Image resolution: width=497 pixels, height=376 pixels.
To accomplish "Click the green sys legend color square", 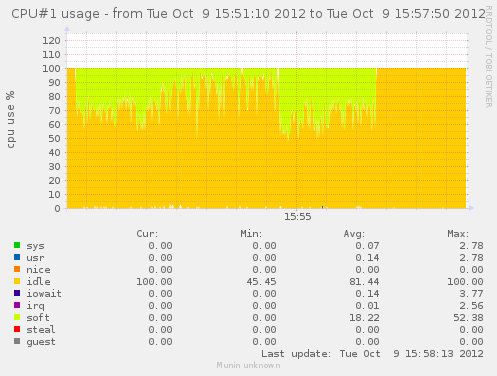I will click(17, 245).
